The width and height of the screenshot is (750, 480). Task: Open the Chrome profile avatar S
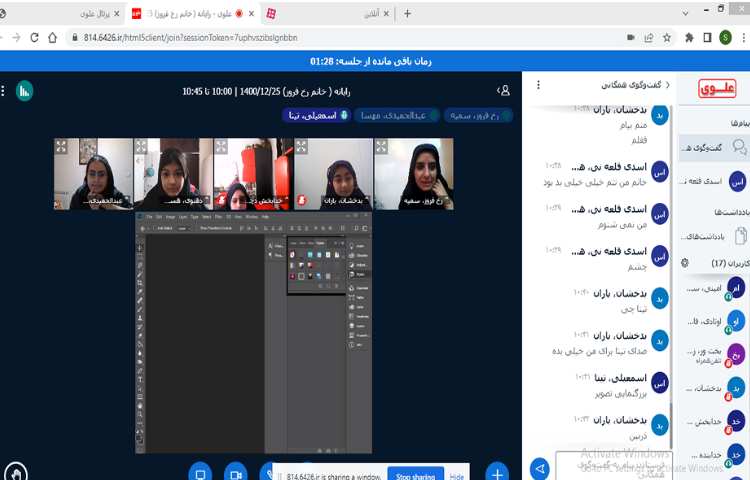click(x=726, y=37)
